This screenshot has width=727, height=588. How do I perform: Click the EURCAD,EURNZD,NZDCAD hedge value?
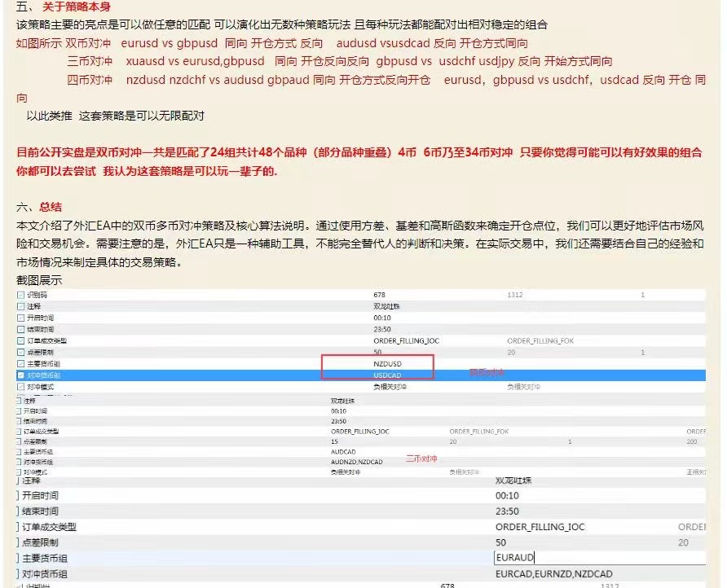(x=553, y=573)
